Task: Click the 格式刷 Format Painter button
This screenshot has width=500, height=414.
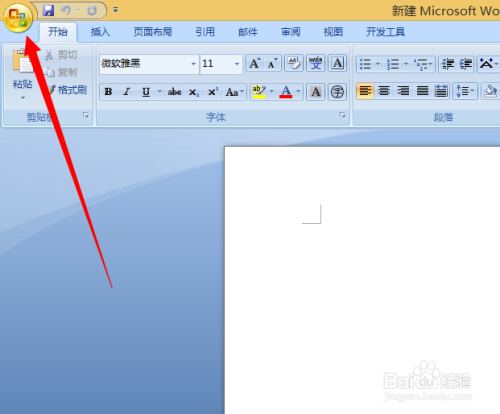Action: point(67,90)
